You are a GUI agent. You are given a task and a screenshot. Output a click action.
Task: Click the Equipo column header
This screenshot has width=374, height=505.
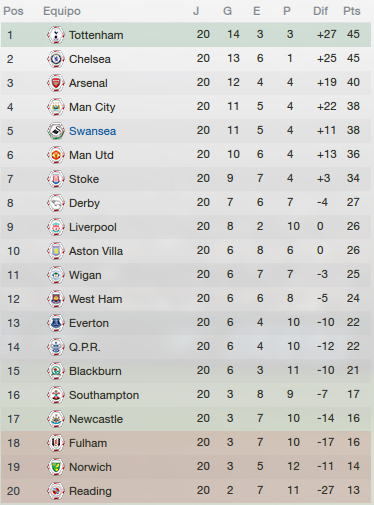coord(62,11)
